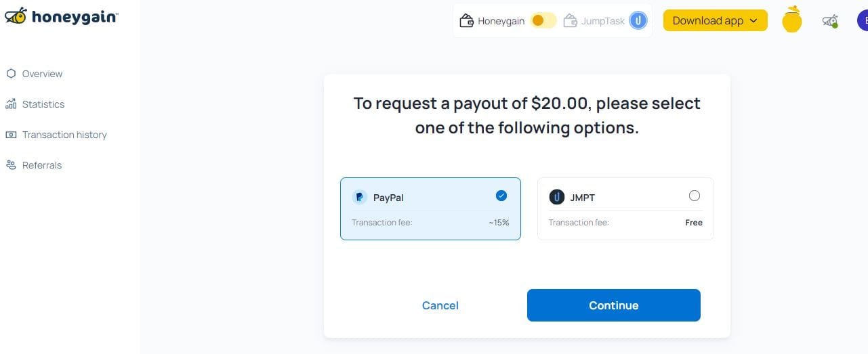
Task: Open the Referrals section
Action: [x=41, y=165]
